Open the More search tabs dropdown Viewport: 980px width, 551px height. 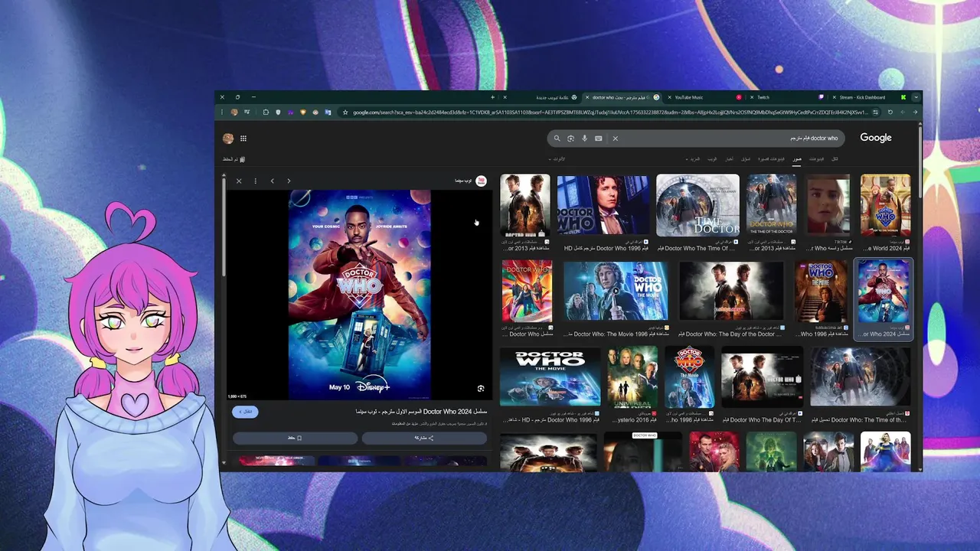click(x=694, y=159)
